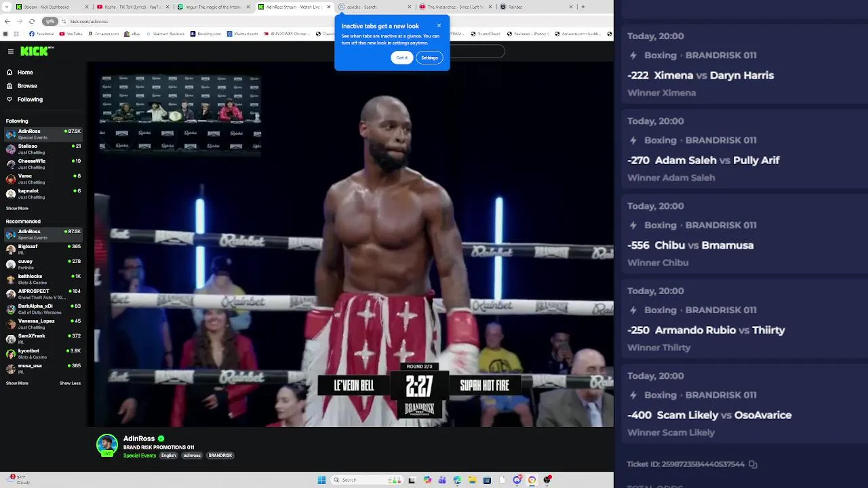Open the Chrome icon in the taskbar

pos(532,480)
